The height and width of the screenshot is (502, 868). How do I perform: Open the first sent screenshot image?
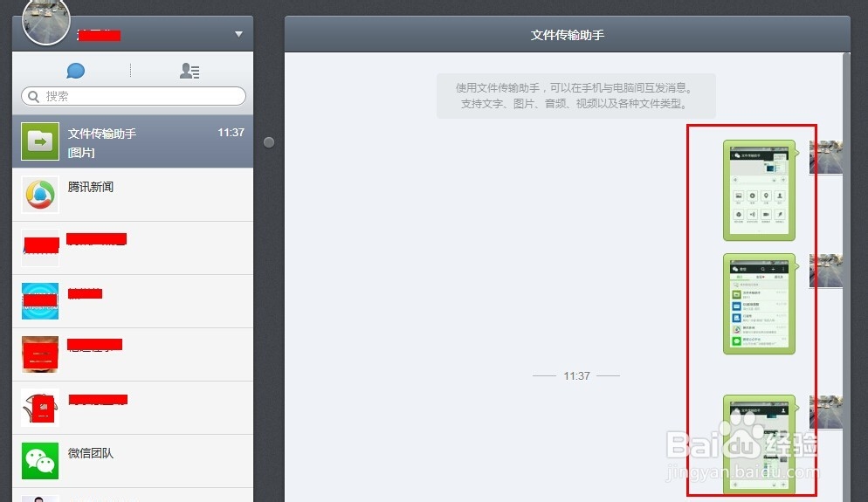pyautogui.click(x=760, y=190)
